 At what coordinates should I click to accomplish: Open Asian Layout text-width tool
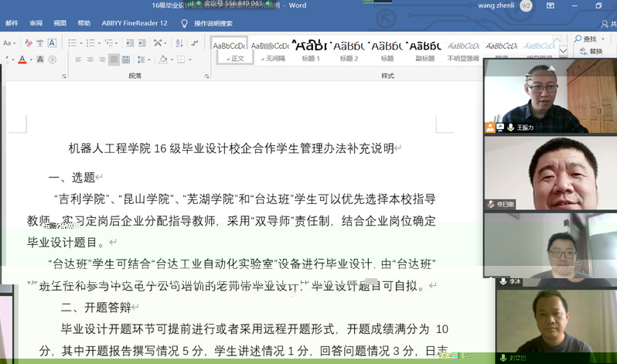click(x=158, y=43)
